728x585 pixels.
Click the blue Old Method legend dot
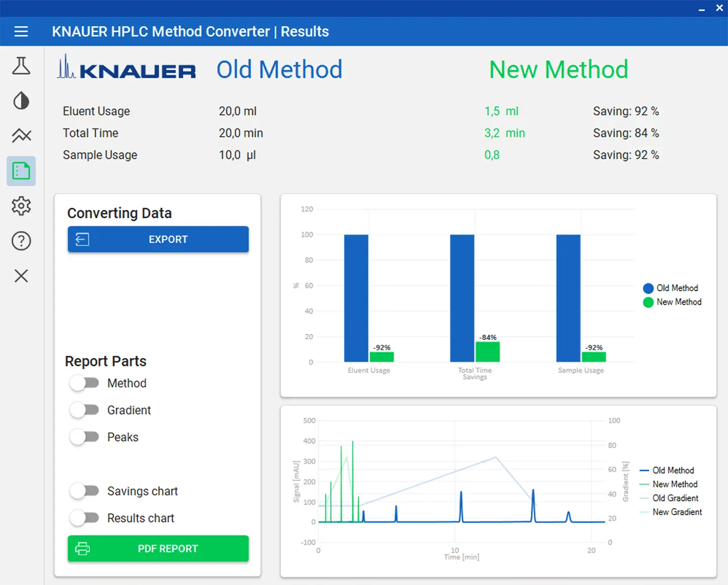coord(648,288)
